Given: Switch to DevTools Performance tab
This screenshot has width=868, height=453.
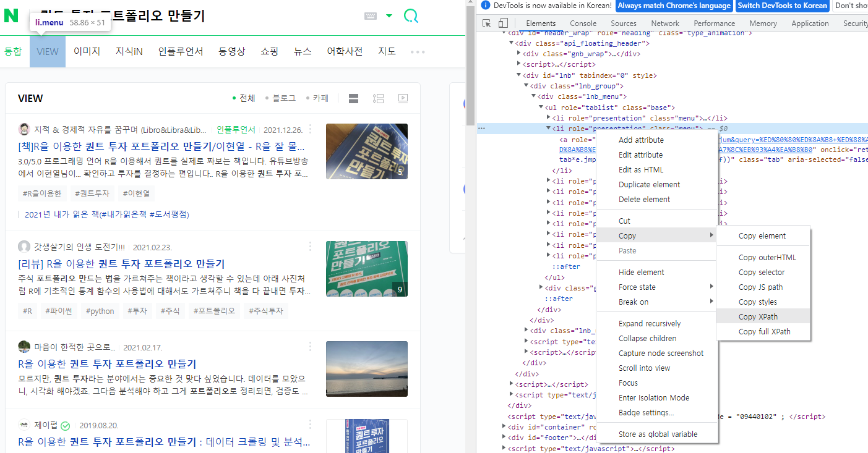Looking at the screenshot, I should click(x=715, y=23).
